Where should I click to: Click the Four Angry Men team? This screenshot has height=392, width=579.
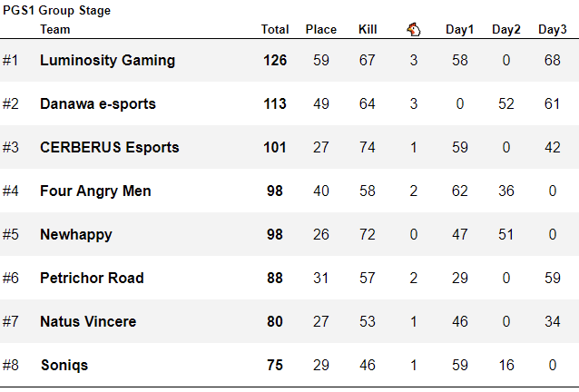pyautogui.click(x=95, y=191)
